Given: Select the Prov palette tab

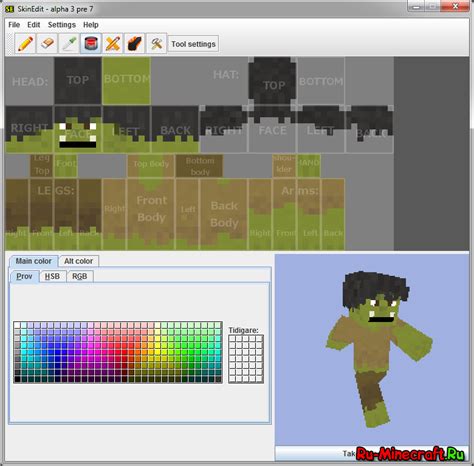Looking at the screenshot, I should point(24,276).
